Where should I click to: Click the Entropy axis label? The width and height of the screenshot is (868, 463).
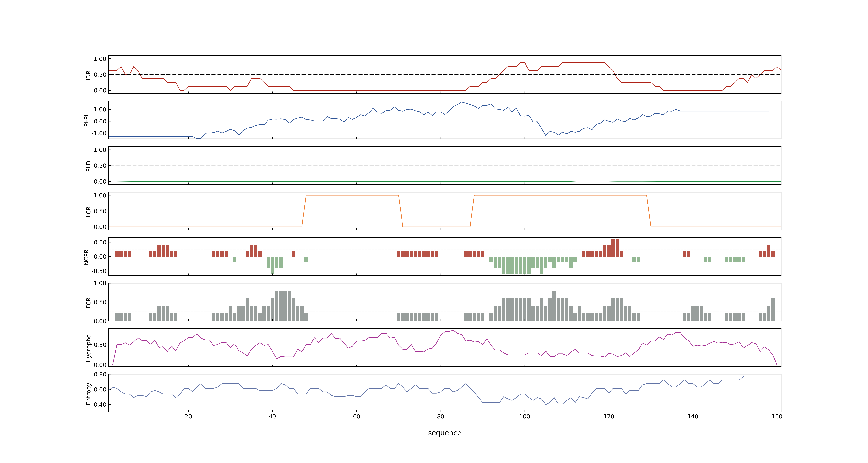click(x=88, y=394)
